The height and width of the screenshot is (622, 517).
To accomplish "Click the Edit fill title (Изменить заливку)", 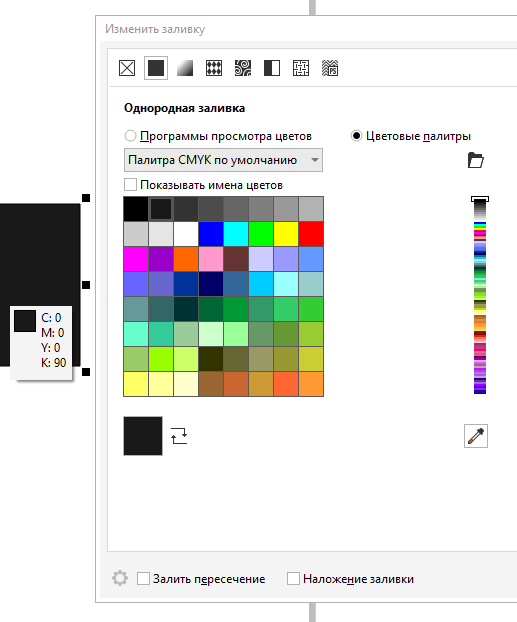I will click(x=155, y=29).
